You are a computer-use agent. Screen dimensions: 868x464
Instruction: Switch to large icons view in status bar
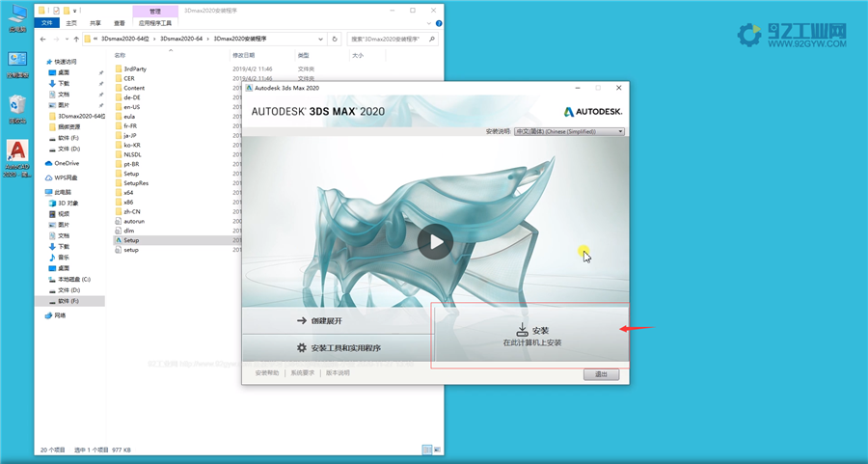[437, 450]
